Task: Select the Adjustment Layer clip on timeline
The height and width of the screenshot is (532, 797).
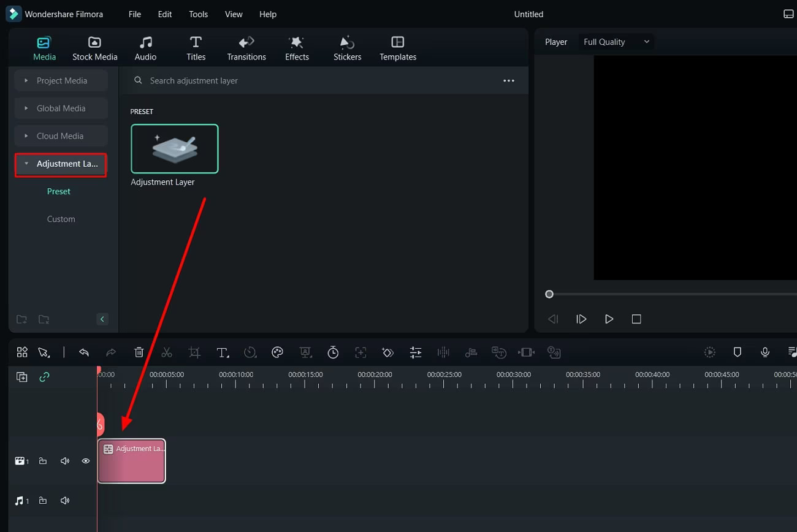Action: (132, 461)
